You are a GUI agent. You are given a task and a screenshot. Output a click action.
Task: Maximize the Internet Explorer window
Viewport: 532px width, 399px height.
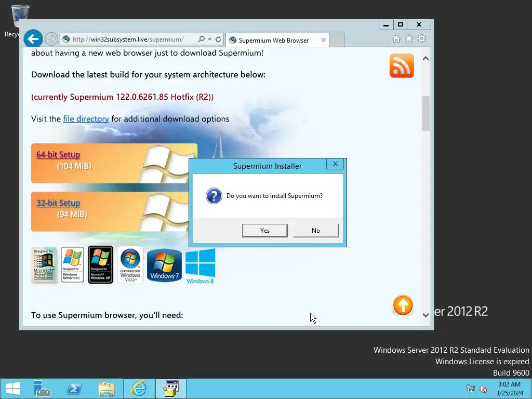click(x=401, y=25)
